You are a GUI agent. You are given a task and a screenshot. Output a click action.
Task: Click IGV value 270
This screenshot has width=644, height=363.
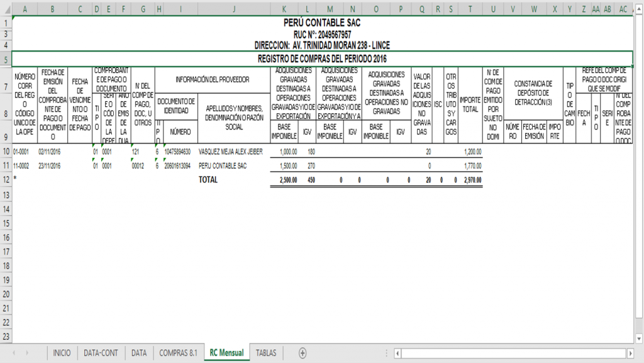tap(307, 166)
